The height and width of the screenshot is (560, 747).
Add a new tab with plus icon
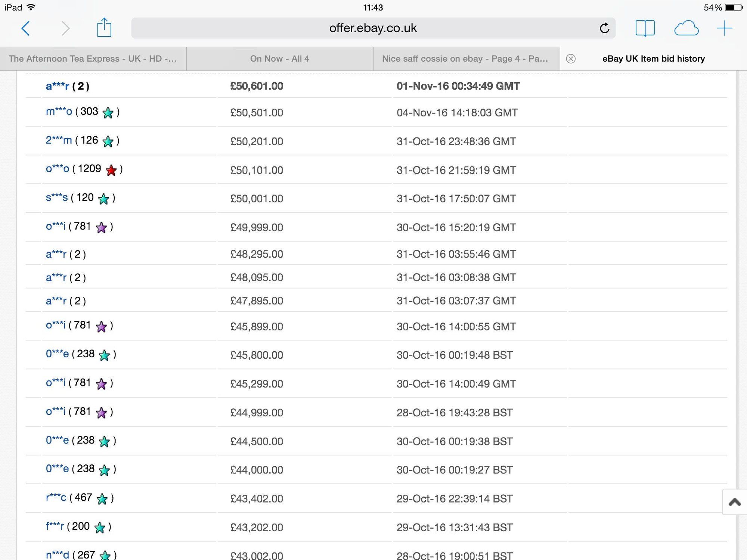click(x=725, y=28)
